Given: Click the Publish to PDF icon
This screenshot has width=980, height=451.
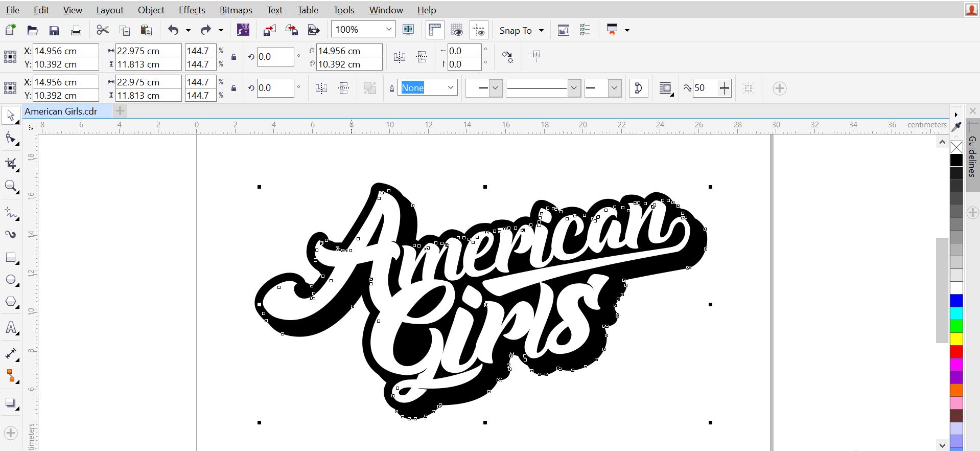Looking at the screenshot, I should click(313, 30).
